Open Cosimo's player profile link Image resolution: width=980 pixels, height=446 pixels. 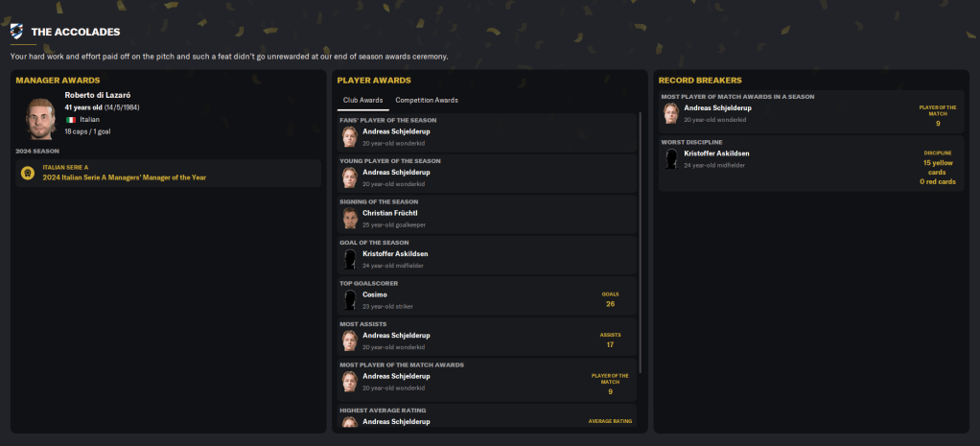(374, 294)
